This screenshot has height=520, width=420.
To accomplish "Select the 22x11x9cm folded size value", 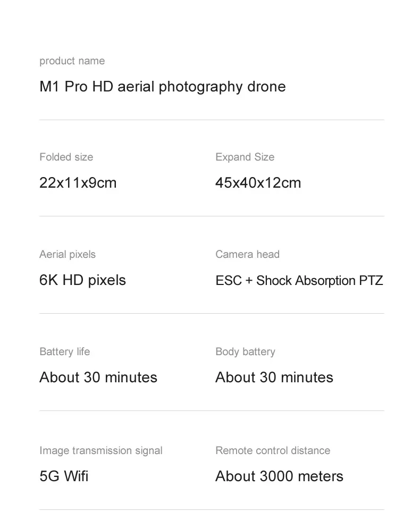I will (x=78, y=183).
